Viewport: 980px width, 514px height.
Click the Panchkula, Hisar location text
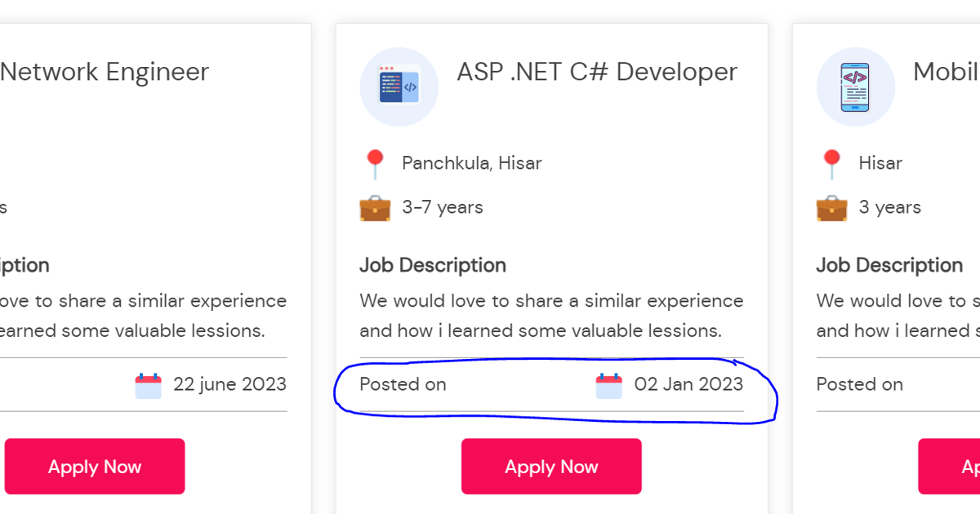tap(471, 163)
